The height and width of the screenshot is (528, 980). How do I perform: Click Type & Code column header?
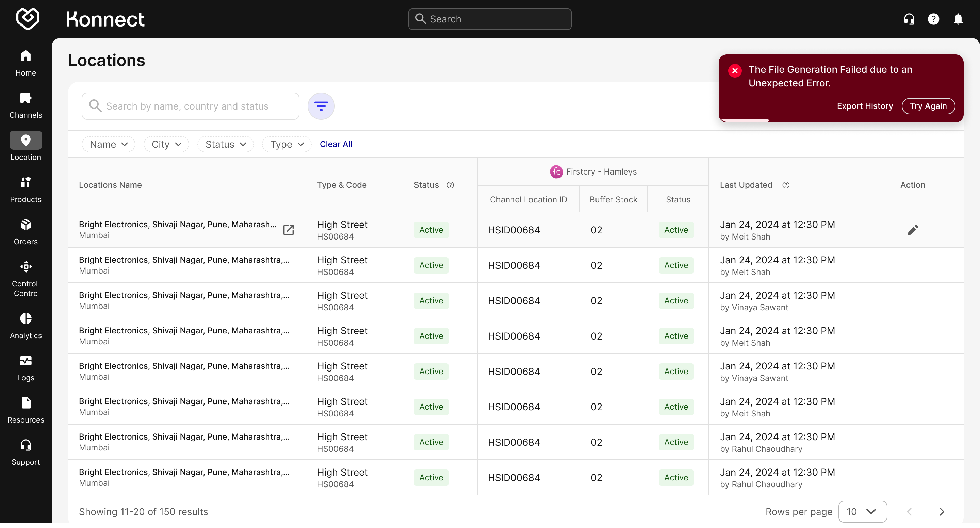pos(342,185)
